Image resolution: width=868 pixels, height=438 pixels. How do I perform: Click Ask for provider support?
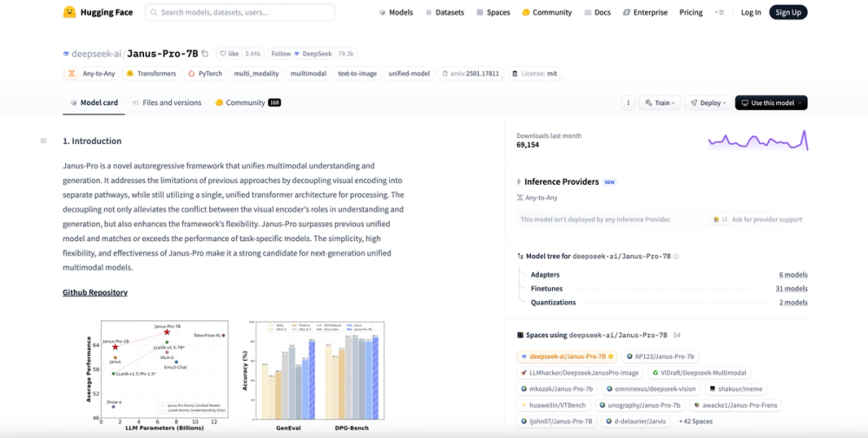pos(757,219)
